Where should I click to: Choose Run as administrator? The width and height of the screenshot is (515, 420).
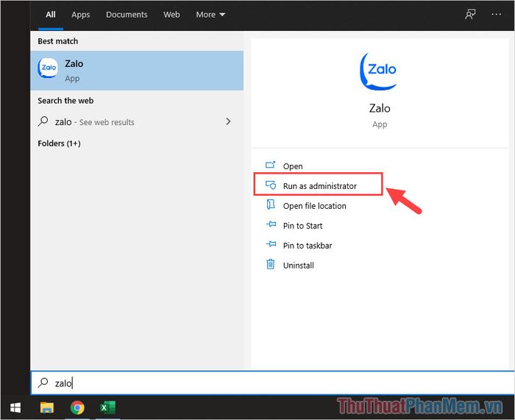click(x=319, y=186)
